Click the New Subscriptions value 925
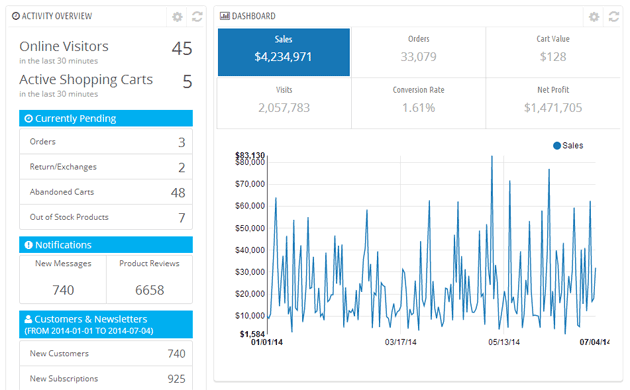Screen dimensions: 630x390 (x=176, y=379)
